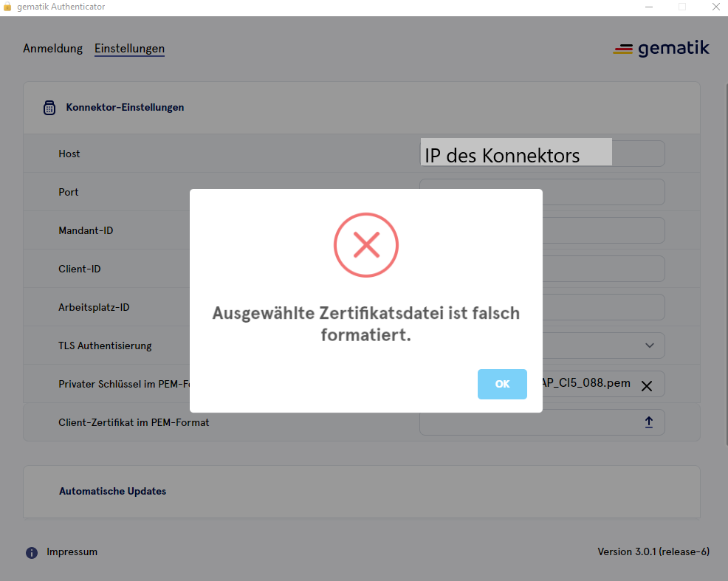
Task: Focus the Port input field
Action: (x=603, y=192)
